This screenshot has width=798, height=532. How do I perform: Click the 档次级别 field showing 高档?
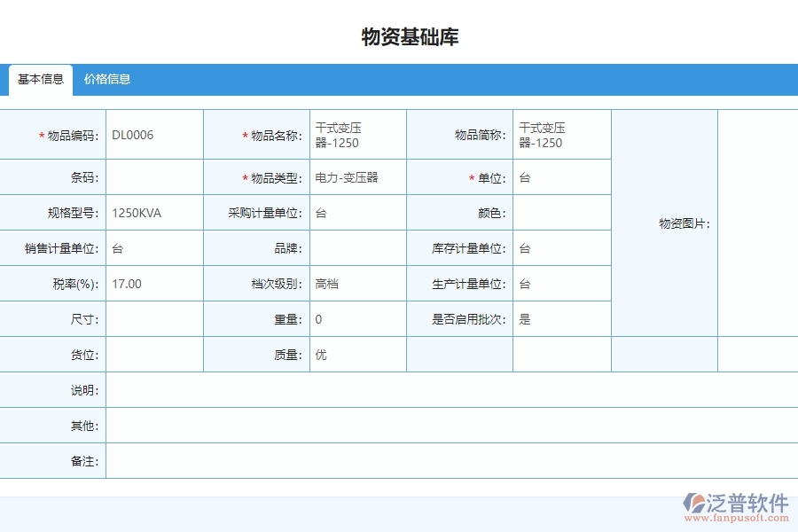(x=356, y=284)
